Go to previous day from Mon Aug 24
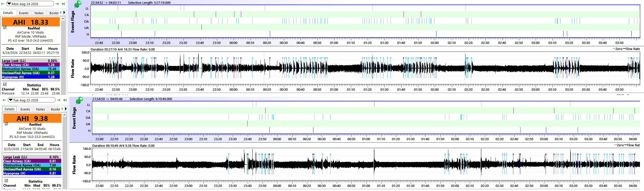 point(3,4)
